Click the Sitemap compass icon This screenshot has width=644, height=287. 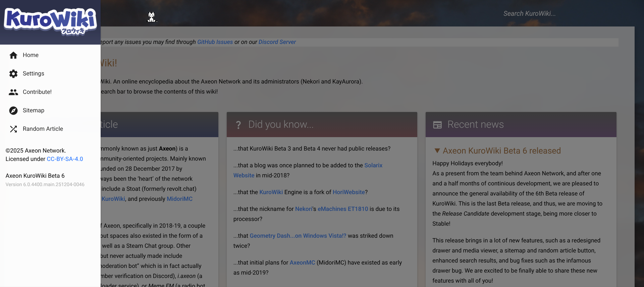point(13,111)
